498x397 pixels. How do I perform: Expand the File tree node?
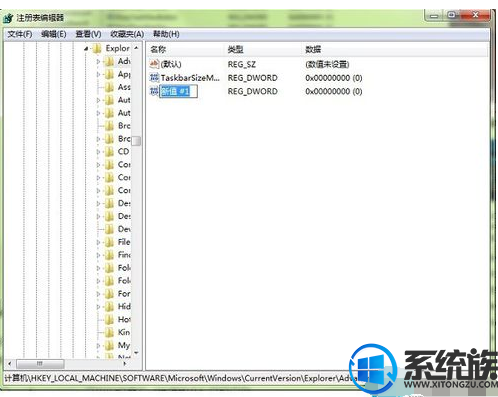point(98,242)
